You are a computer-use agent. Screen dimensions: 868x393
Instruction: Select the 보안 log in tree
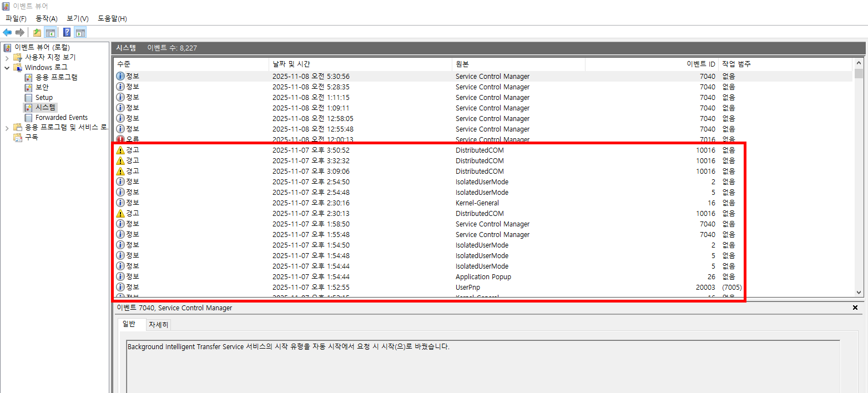[x=42, y=87]
